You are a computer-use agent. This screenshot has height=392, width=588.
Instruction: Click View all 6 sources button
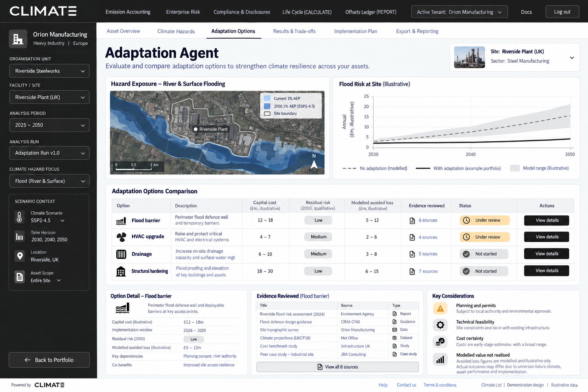(x=337, y=367)
